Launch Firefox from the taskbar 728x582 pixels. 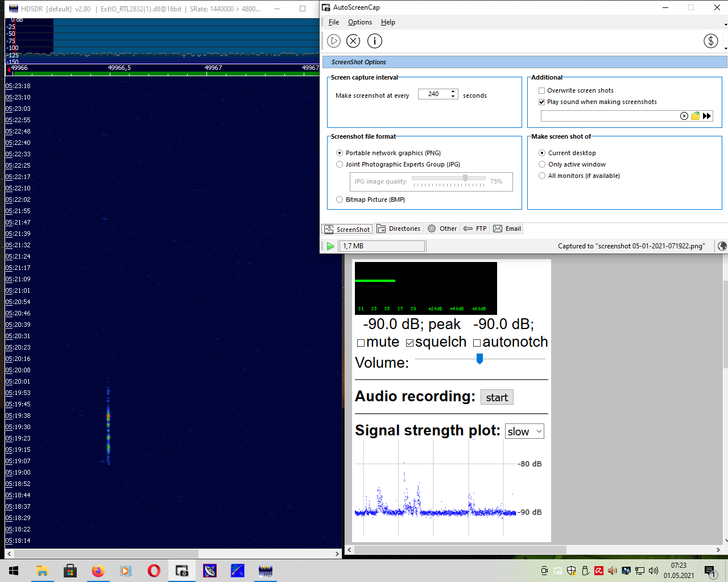tap(98, 571)
